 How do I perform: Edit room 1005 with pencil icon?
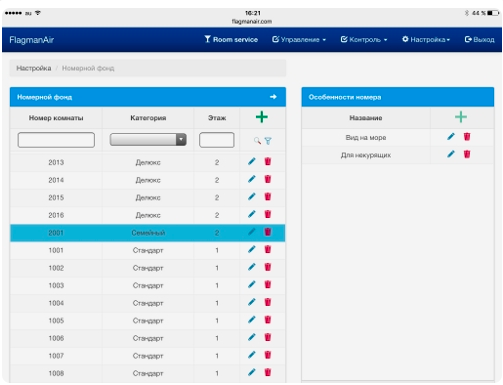[x=252, y=320]
